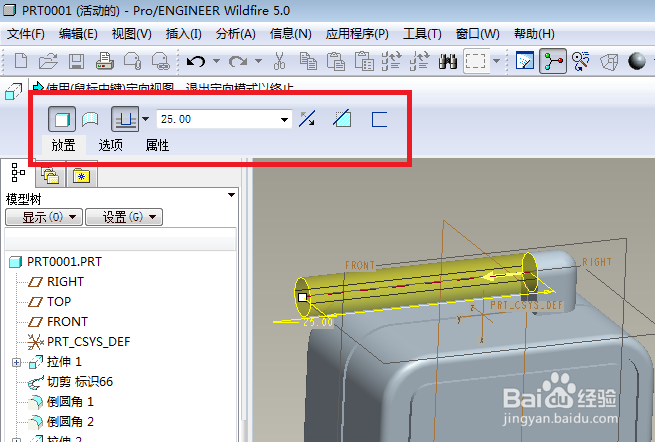
Task: Open the 属性 properties tab
Action: pos(157,145)
